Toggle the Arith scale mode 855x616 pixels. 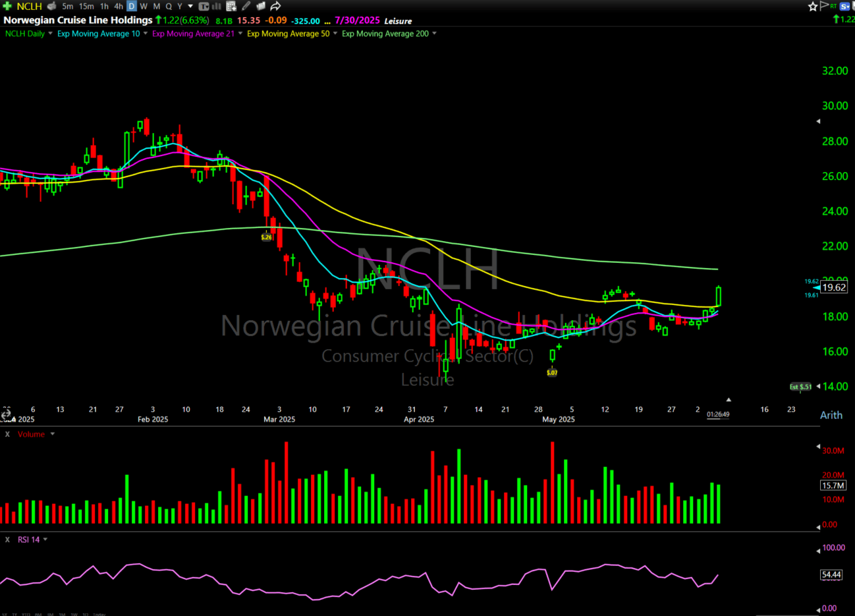click(x=831, y=415)
